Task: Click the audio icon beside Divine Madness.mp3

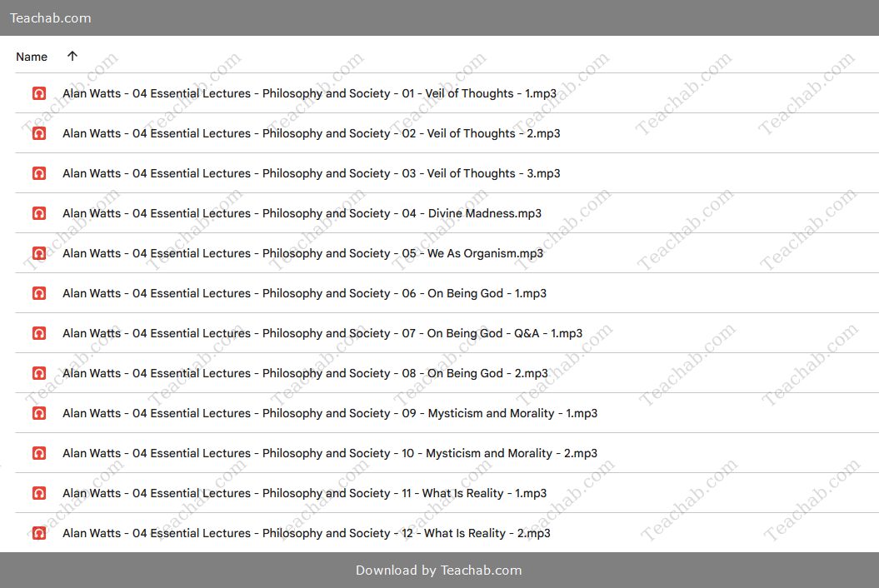Action: coord(38,213)
